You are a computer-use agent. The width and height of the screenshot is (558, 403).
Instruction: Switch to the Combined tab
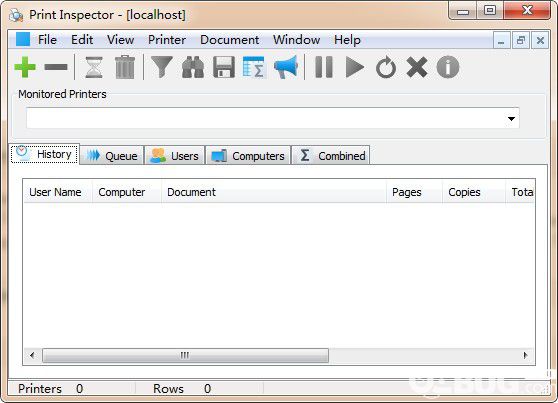click(x=331, y=156)
